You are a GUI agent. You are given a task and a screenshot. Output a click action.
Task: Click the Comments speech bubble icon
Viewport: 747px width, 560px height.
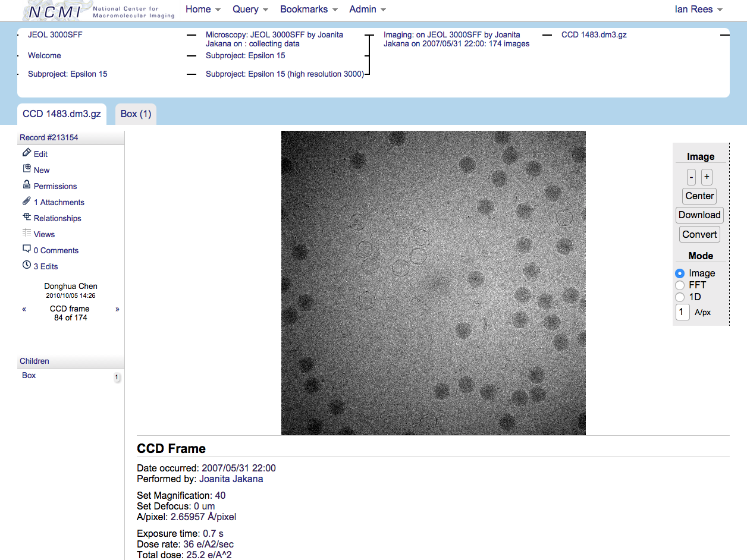pos(27,249)
